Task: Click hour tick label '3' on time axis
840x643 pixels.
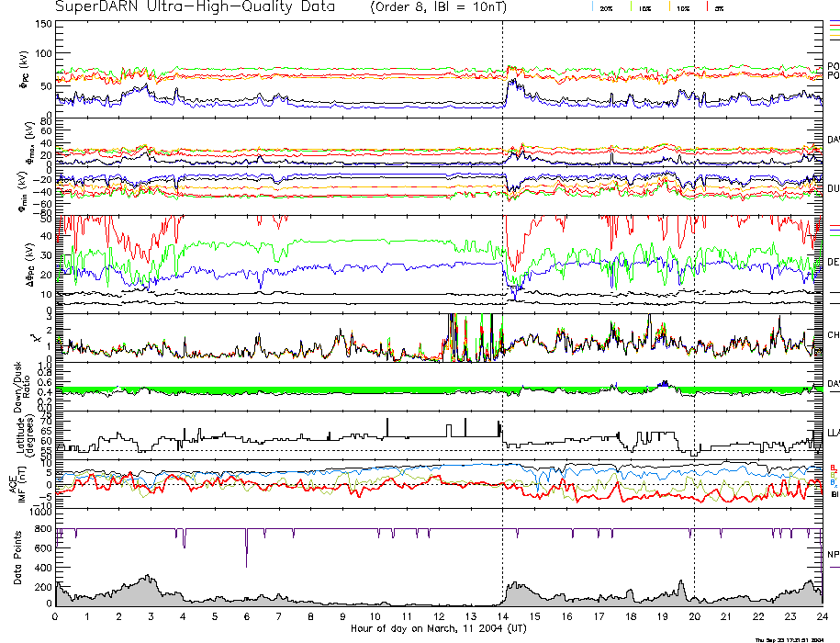Action: (151, 616)
